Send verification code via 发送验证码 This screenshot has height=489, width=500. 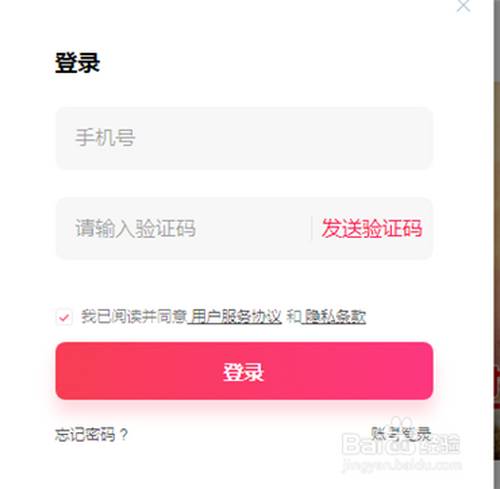[x=372, y=229]
